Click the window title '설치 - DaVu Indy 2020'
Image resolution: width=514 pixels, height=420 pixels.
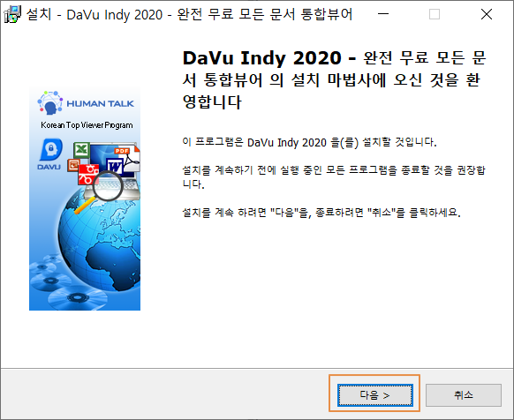click(94, 14)
